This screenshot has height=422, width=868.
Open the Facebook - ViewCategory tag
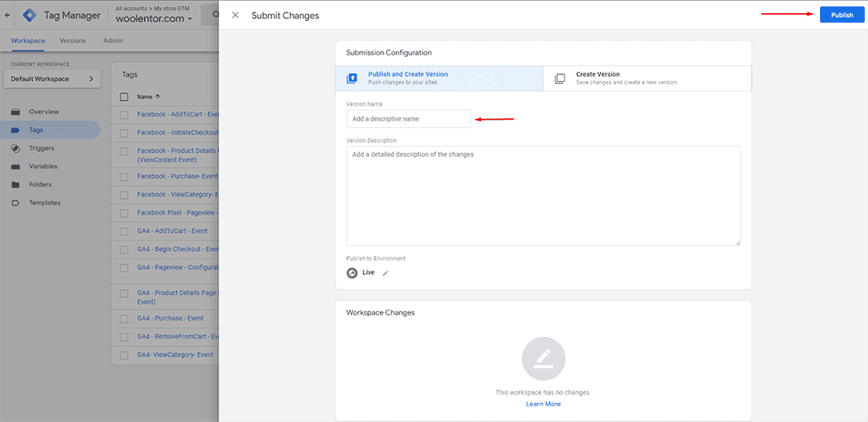[178, 195]
